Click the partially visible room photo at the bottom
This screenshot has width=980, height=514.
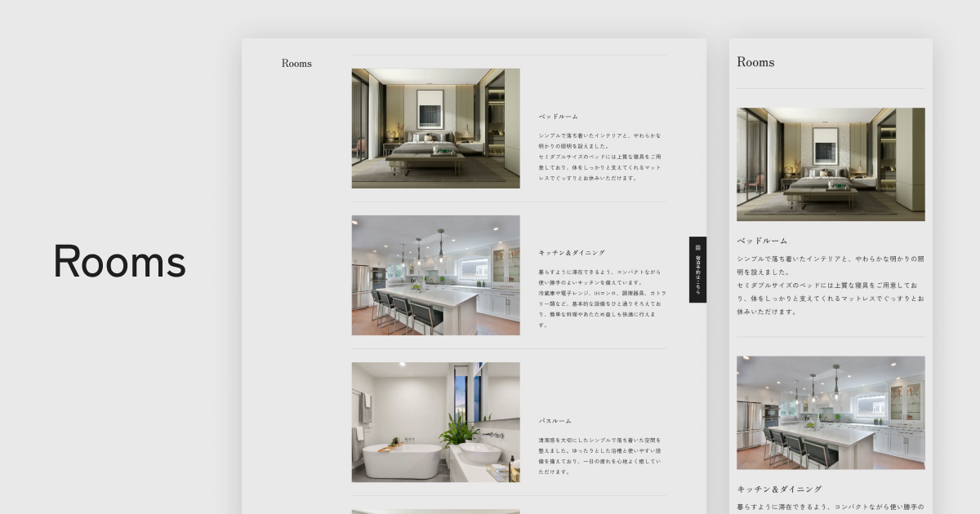tap(435, 510)
